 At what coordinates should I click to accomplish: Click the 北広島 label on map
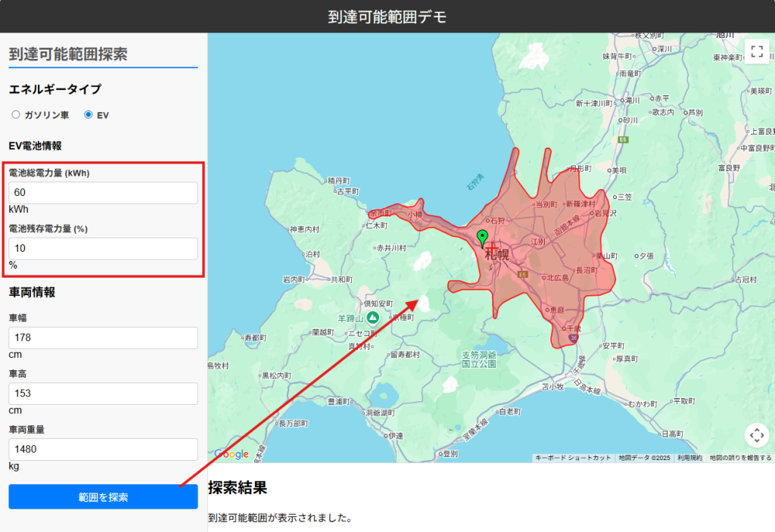pos(558,278)
